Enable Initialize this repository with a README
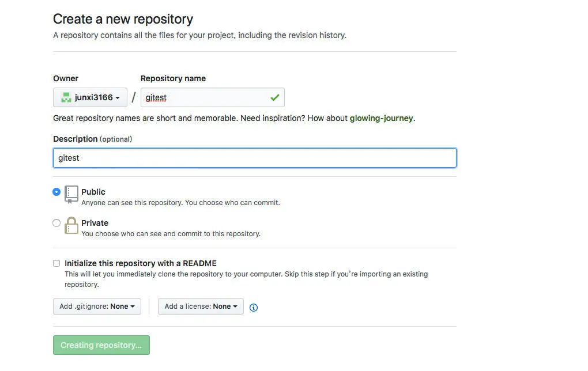Screen dimensions: 588x371 56,263
